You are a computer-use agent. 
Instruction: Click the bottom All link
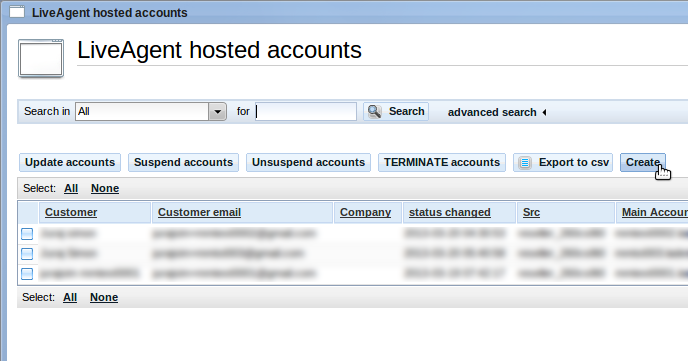70,297
